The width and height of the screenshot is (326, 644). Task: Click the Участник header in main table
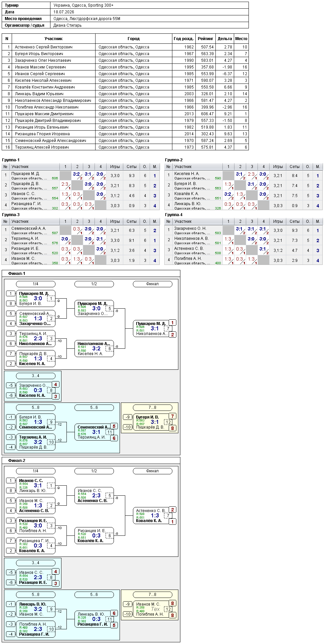53,39
